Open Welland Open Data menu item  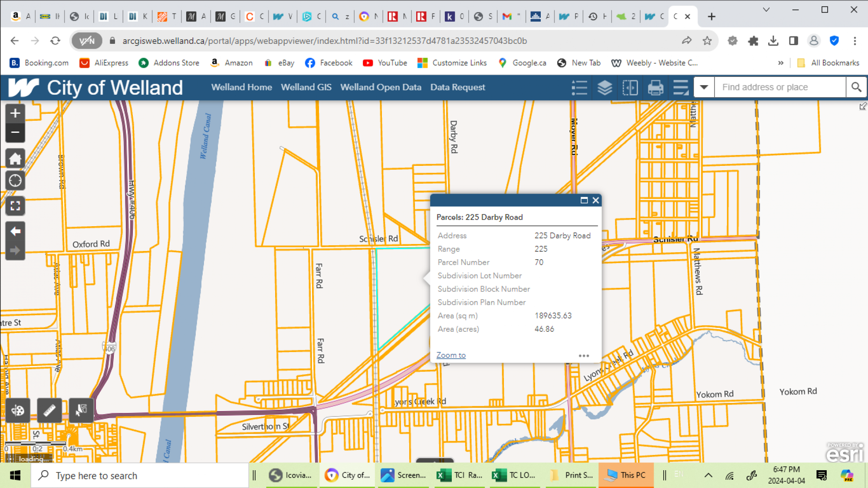(381, 87)
